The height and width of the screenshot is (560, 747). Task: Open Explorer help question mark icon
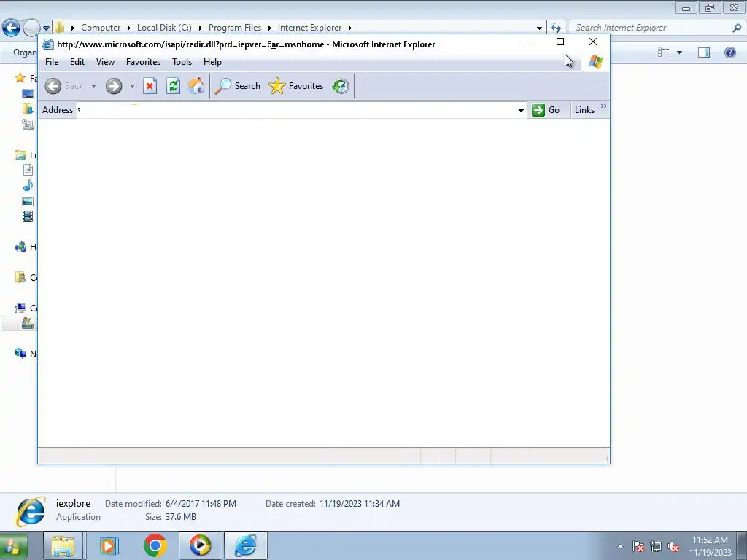(729, 52)
